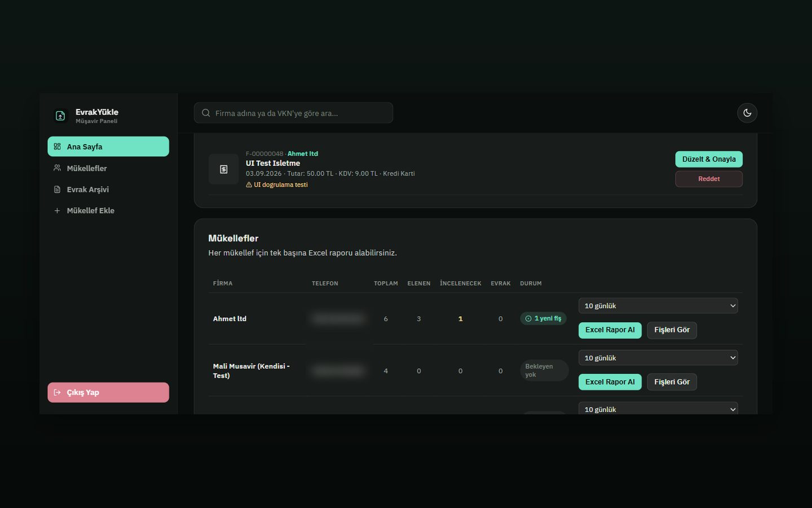Toggle dark mode with moon icon
The width and height of the screenshot is (812, 508).
[747, 113]
